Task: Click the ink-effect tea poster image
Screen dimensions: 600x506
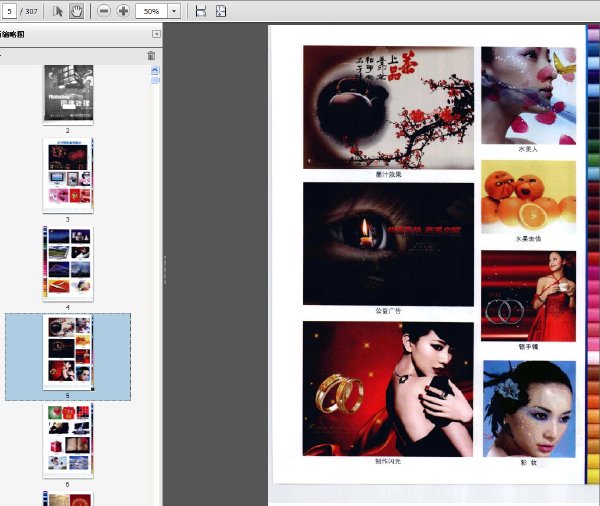Action: click(x=388, y=107)
